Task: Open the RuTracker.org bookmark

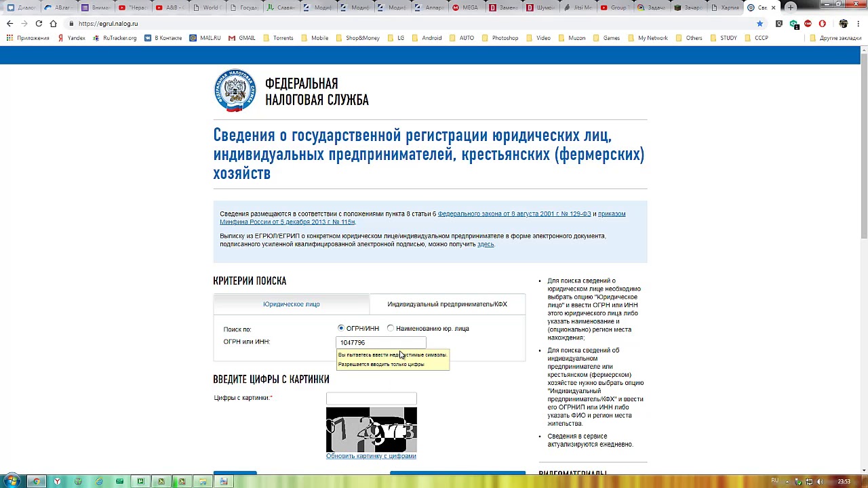Action: 115,38
